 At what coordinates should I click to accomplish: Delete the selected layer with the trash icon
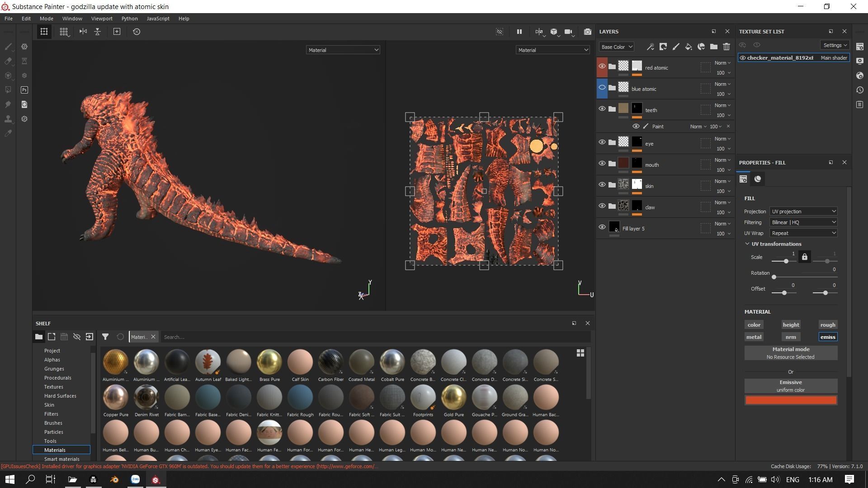[726, 47]
